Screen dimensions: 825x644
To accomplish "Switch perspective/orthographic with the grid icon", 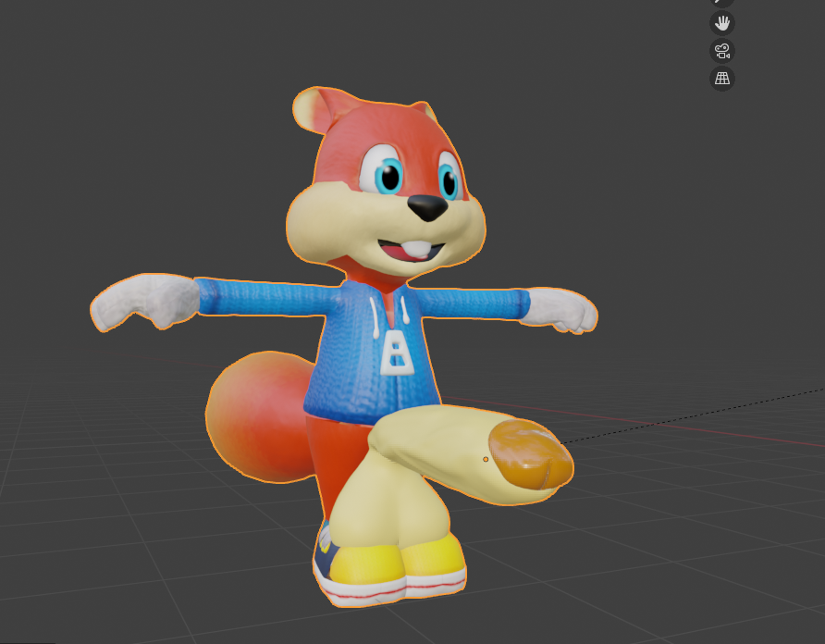I will pos(721,79).
